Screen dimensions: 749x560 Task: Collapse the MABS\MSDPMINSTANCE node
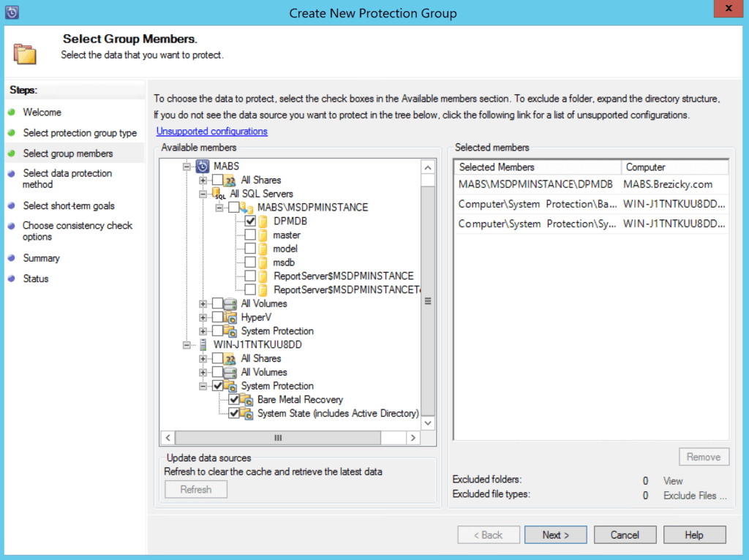[x=219, y=208]
